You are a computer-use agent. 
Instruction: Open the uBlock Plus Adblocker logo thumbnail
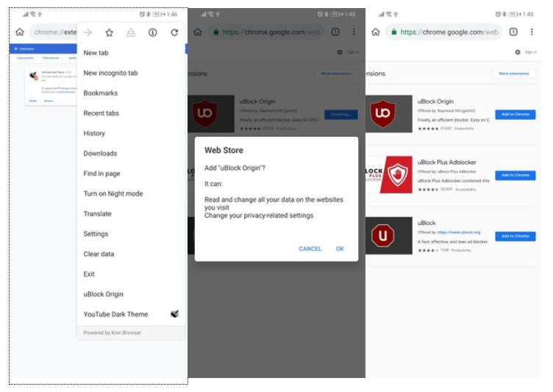389,174
